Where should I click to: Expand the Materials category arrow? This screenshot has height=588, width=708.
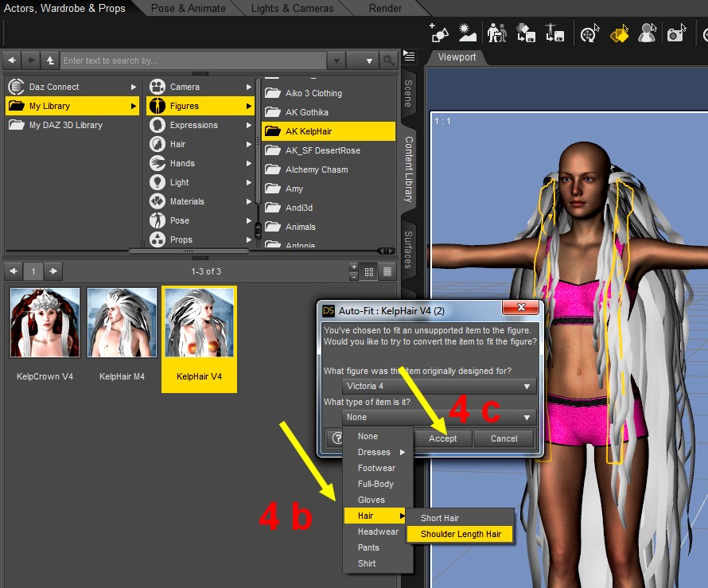tap(249, 201)
